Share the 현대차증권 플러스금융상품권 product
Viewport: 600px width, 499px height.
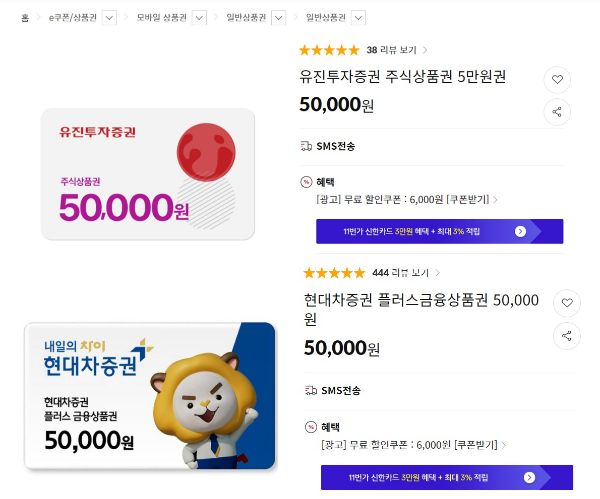click(x=567, y=335)
